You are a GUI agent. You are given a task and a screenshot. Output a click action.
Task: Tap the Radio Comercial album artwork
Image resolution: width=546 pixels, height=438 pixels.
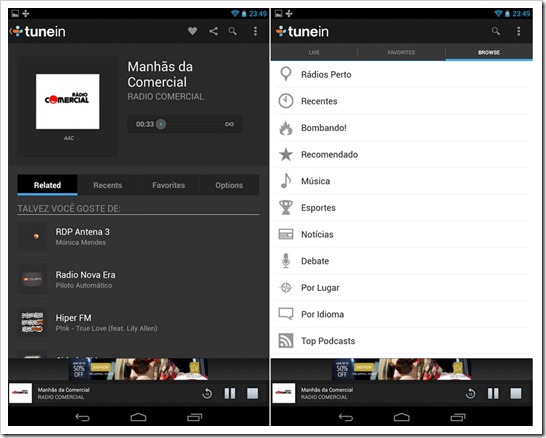[68, 101]
